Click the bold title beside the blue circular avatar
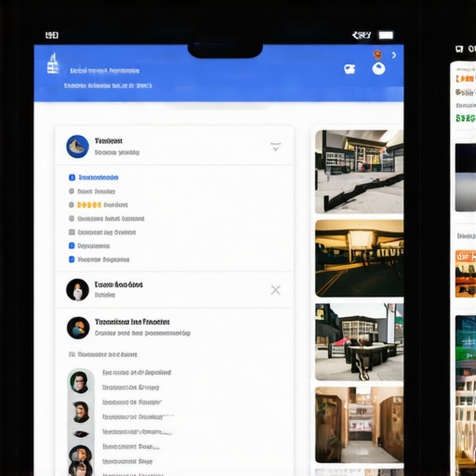 (x=109, y=141)
